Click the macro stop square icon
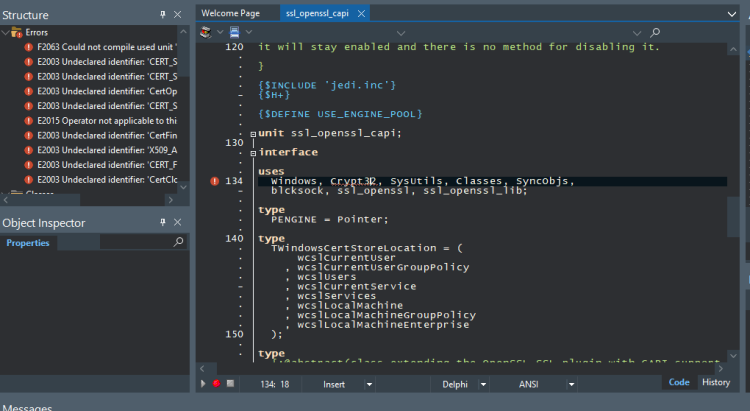 pyautogui.click(x=231, y=383)
